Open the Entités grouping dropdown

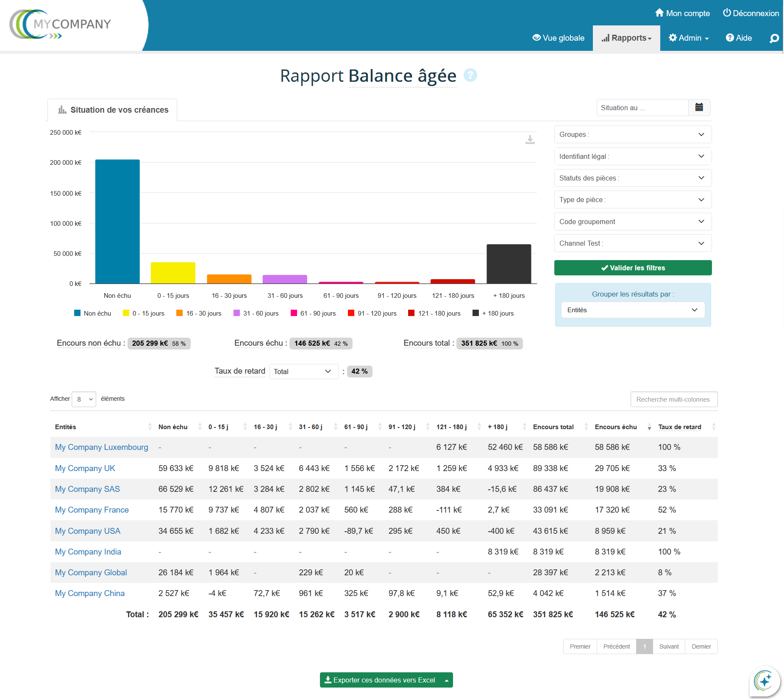pyautogui.click(x=632, y=310)
